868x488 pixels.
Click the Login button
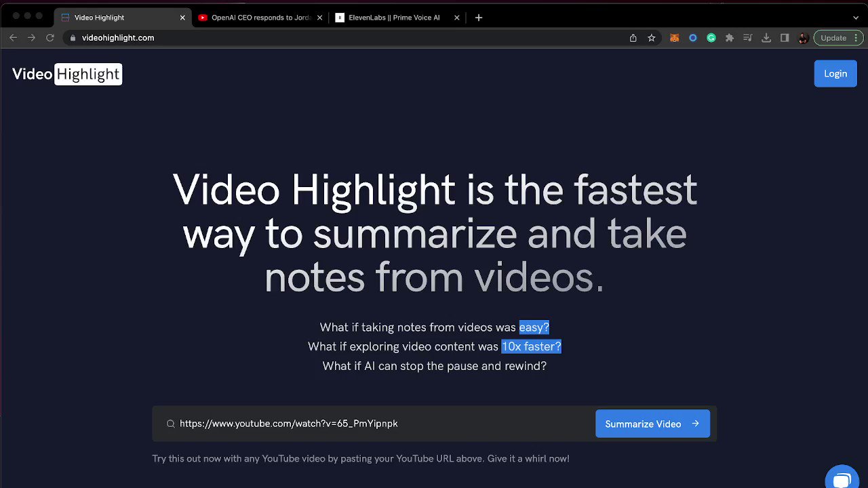coord(835,73)
